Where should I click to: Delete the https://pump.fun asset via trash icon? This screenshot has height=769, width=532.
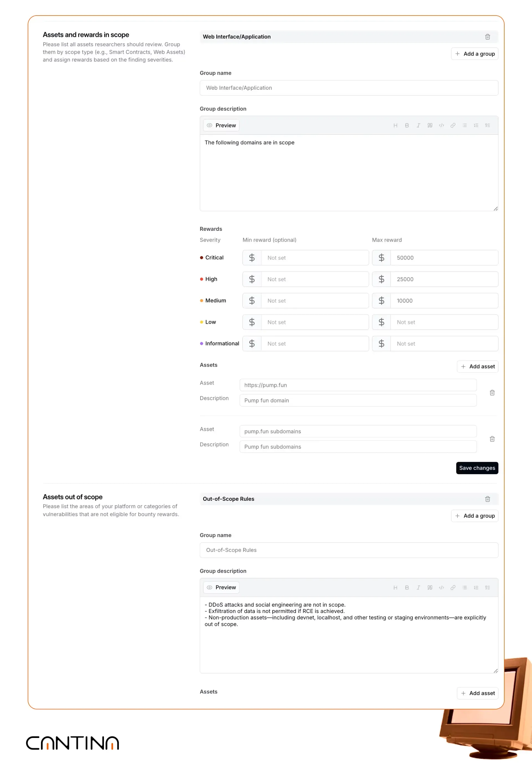[x=492, y=393]
